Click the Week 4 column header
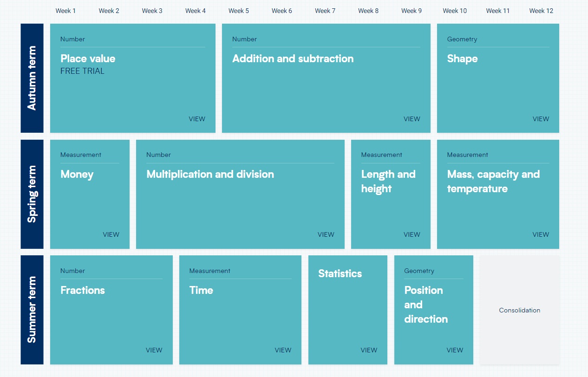The height and width of the screenshot is (377, 588). [x=196, y=11]
